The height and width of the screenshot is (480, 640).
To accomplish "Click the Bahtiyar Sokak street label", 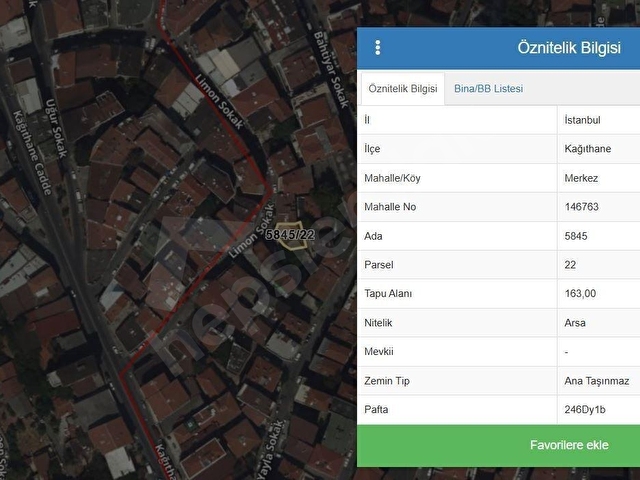I will pos(331,69).
